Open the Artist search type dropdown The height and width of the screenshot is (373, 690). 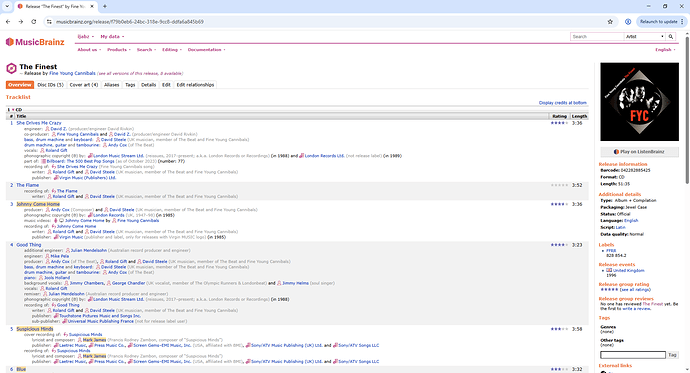pos(644,37)
